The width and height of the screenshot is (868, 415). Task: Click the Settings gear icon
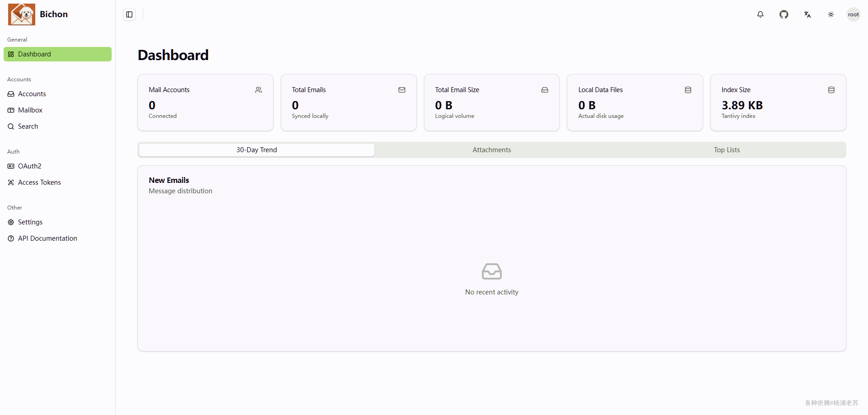(x=11, y=222)
